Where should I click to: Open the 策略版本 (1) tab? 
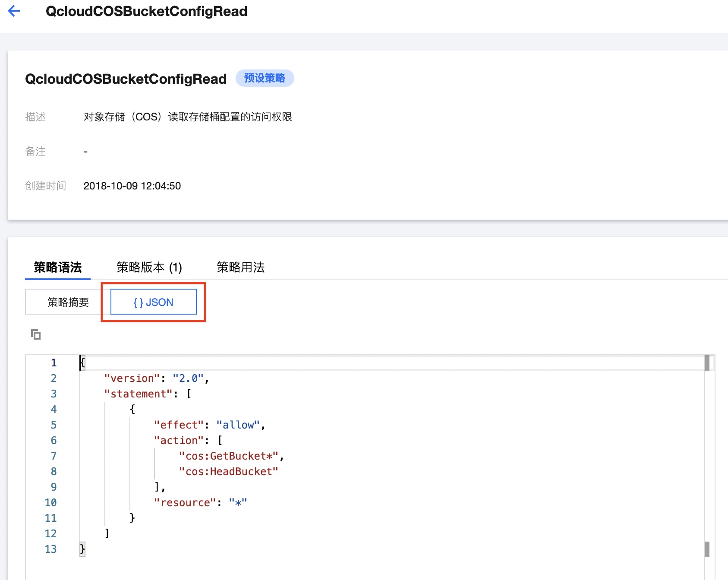[149, 267]
